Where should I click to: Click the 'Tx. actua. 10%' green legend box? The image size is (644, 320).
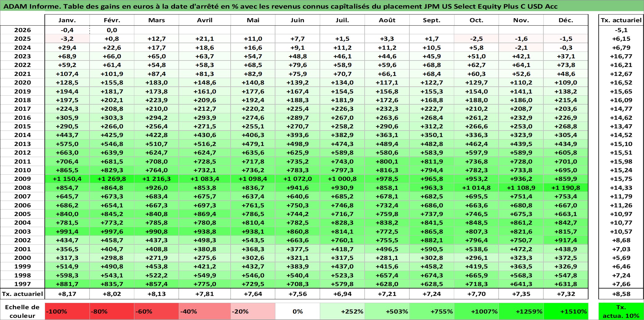point(621,311)
